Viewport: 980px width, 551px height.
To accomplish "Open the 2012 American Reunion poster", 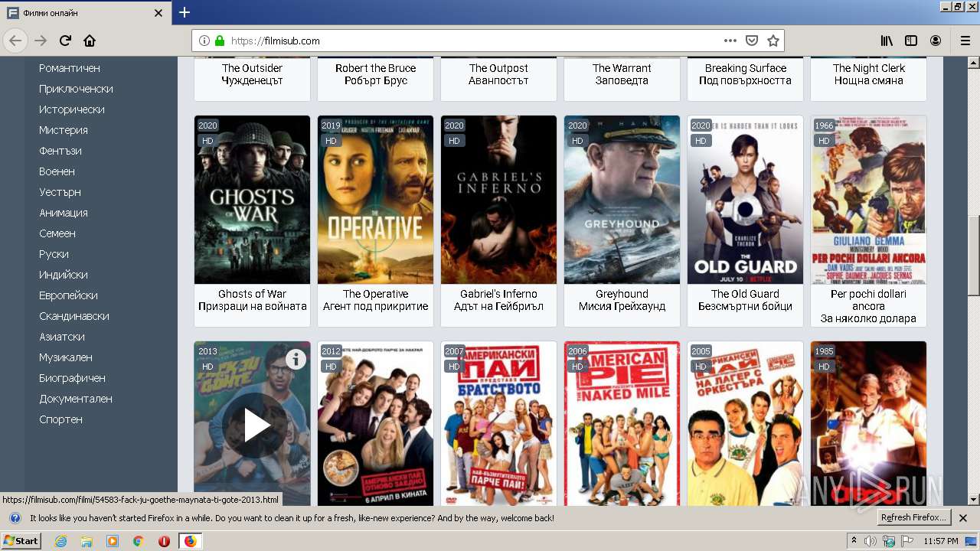I will 375,423.
